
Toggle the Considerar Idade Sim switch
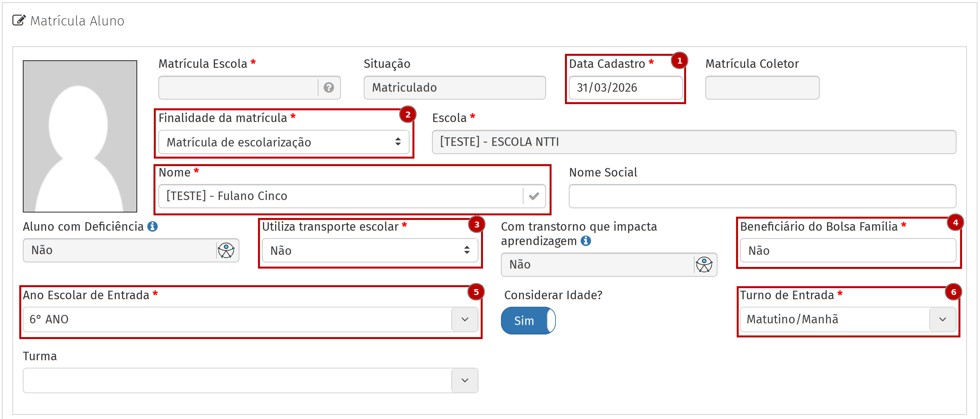click(x=528, y=320)
